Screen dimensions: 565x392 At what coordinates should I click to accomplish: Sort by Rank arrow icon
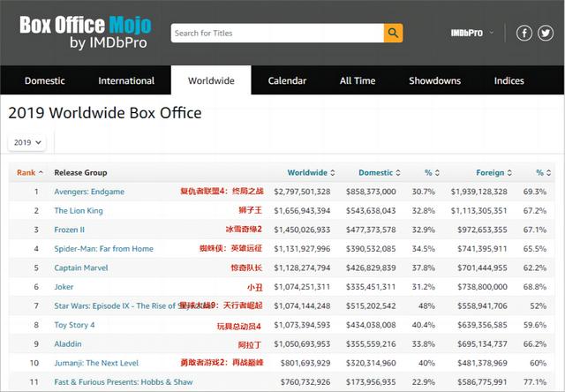tap(41, 172)
